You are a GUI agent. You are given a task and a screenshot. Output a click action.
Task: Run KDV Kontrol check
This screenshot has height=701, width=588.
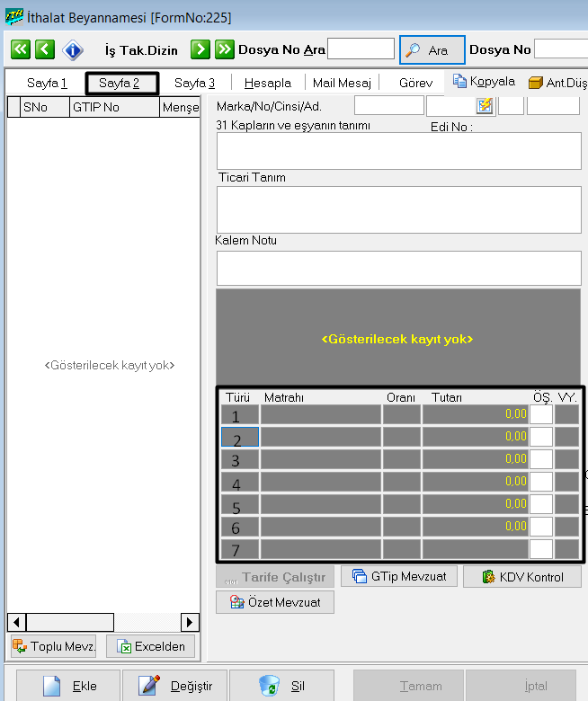coord(522,577)
